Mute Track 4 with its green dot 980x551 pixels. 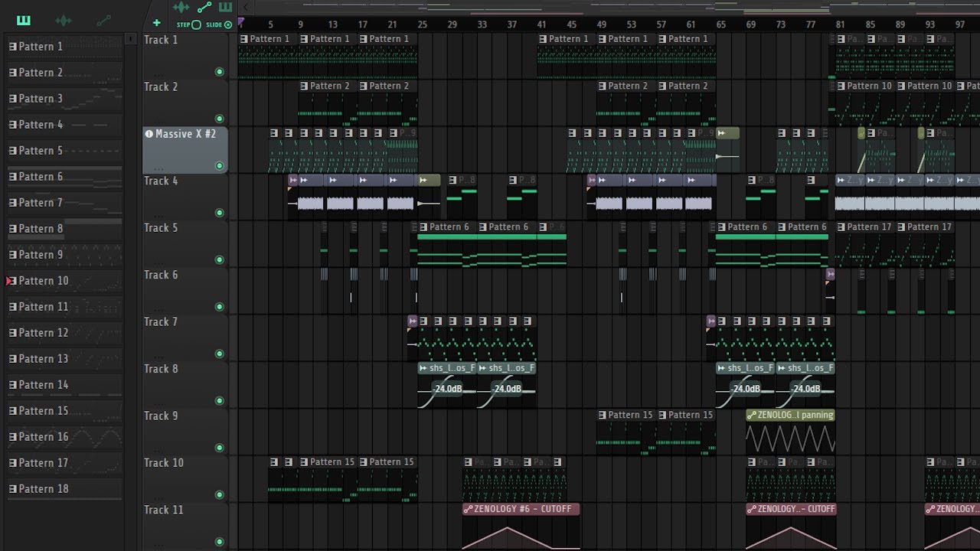(x=220, y=213)
